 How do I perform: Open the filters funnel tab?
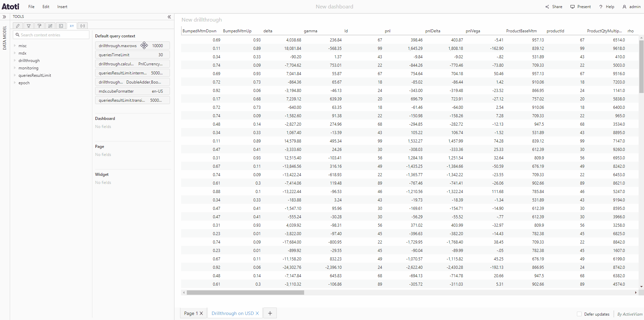29,26
